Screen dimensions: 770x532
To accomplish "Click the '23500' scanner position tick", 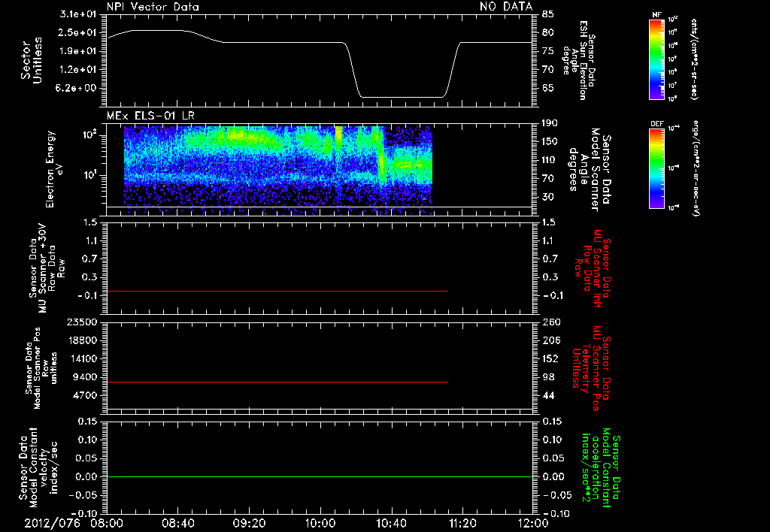I will 81,322.
